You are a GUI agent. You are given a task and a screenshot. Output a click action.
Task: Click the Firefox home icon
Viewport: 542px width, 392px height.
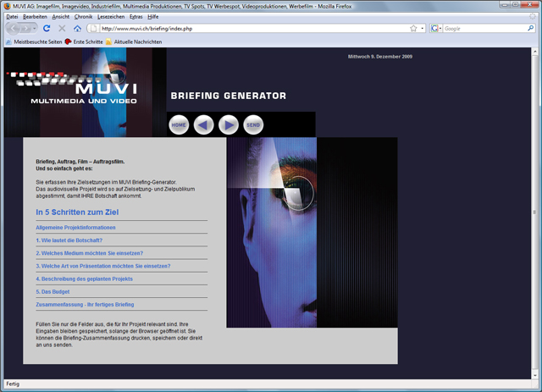78,28
